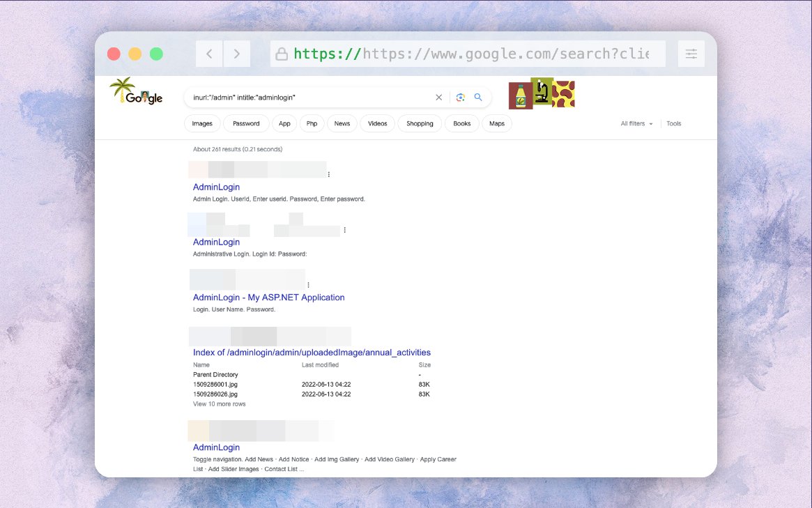Switch to Shopping results
This screenshot has height=508, width=812.
(420, 124)
